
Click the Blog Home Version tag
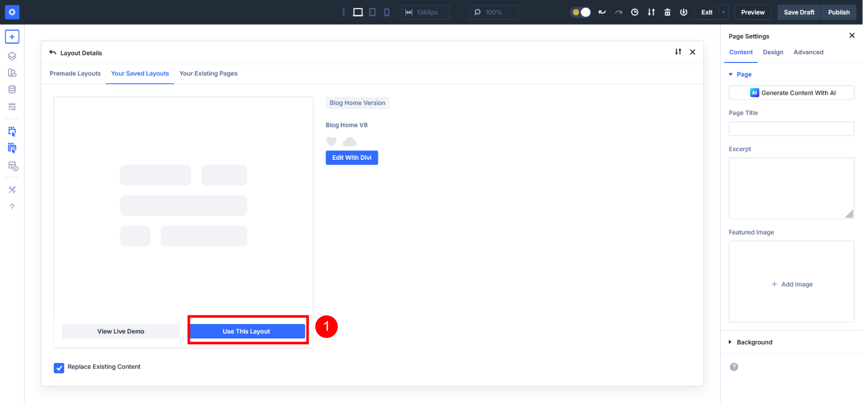(357, 103)
